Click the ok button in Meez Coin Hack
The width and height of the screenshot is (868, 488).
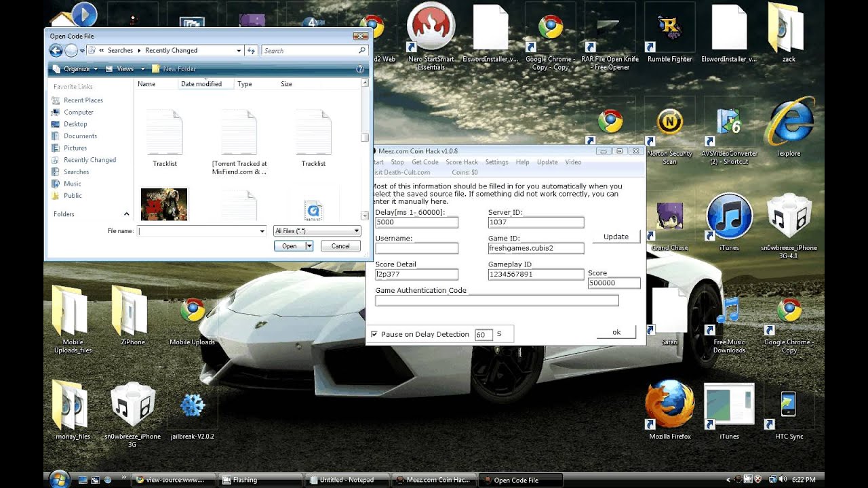coord(616,332)
